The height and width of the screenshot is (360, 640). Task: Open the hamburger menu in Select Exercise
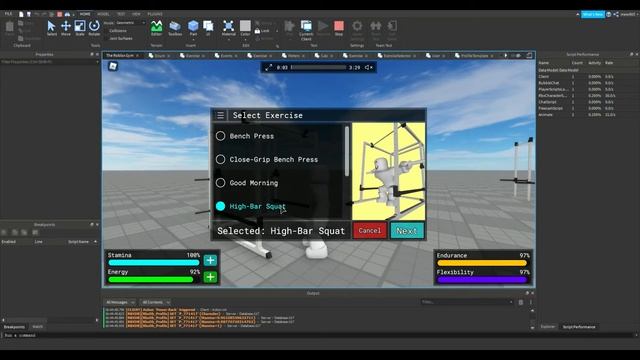coord(220,116)
